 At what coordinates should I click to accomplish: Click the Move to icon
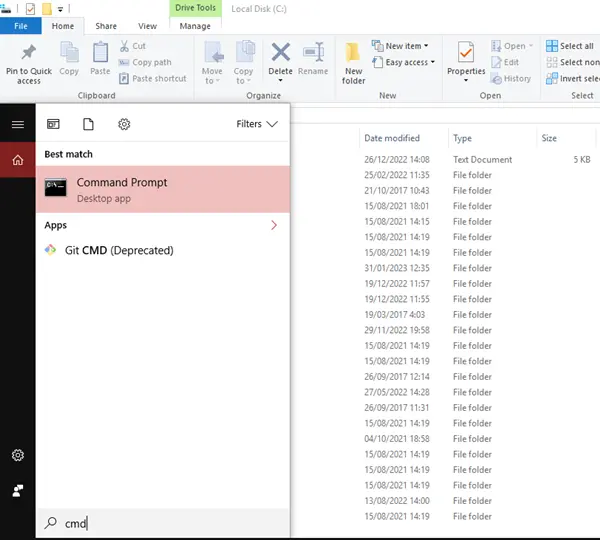pos(213,52)
